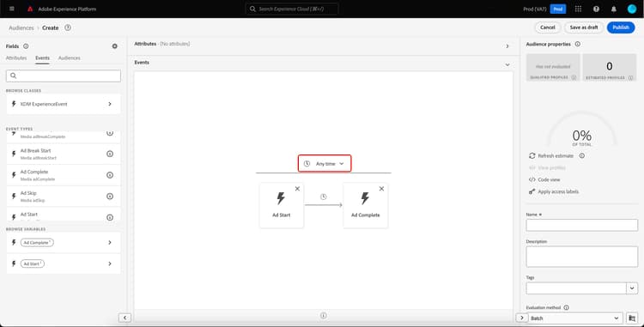Click the Cancel button

tap(548, 27)
